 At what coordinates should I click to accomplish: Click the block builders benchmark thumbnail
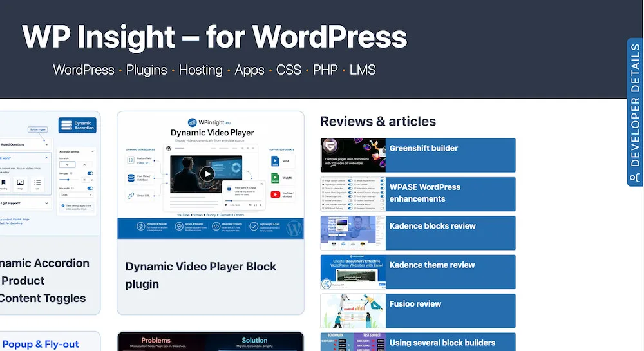[353, 342]
